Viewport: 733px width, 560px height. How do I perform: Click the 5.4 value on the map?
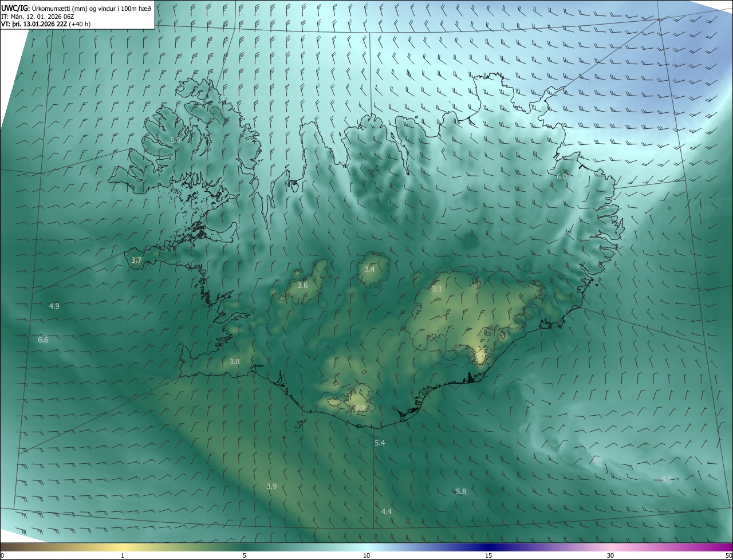pos(380,443)
